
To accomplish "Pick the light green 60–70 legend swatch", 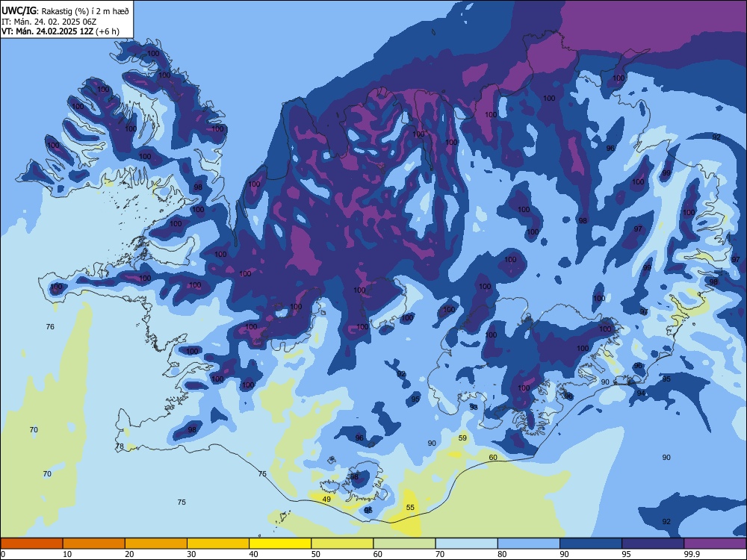I will tap(404, 544).
